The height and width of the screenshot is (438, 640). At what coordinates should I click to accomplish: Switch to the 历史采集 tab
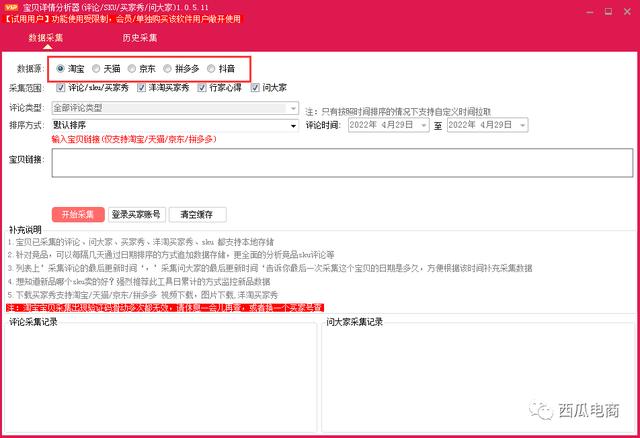coord(139,38)
